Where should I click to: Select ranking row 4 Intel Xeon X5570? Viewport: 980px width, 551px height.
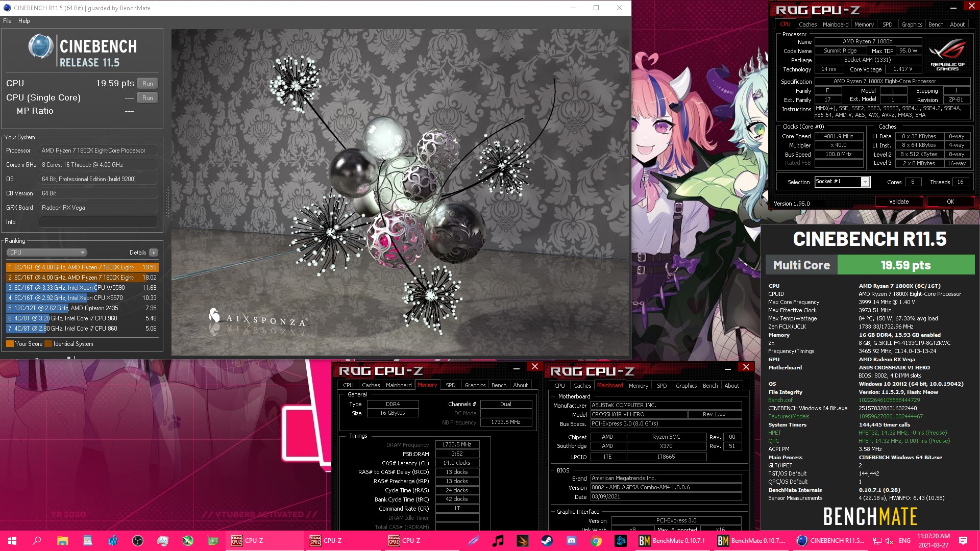(x=82, y=298)
